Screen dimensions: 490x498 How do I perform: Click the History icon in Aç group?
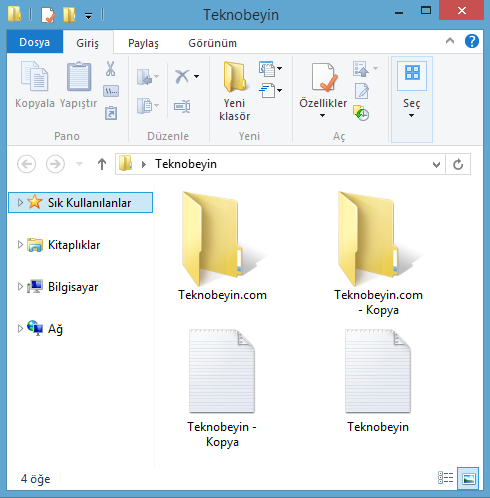(x=361, y=113)
